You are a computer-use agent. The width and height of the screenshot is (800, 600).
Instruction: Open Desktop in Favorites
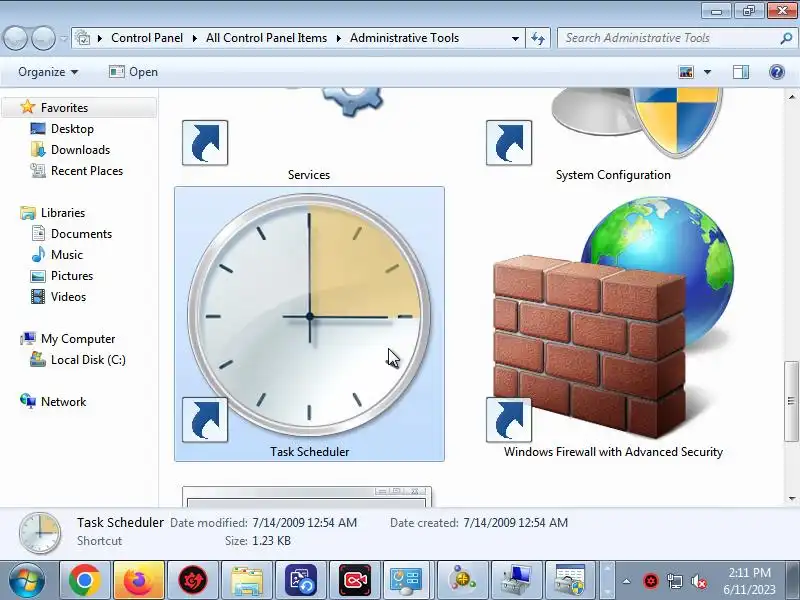pos(72,129)
